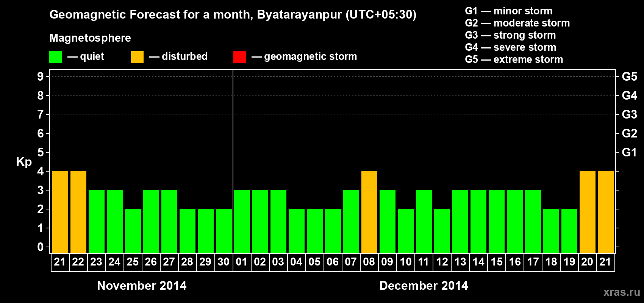Click the date label 05 in December
Screen dimensions: 644x303
[x=314, y=262]
